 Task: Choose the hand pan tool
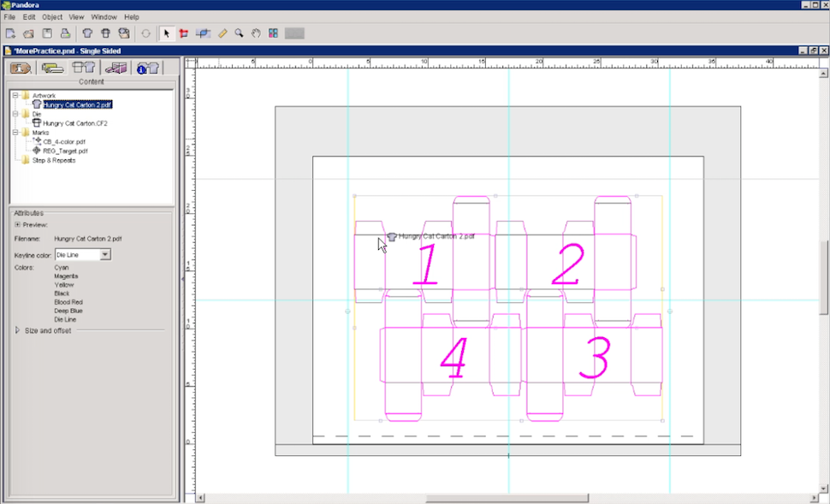coord(256,33)
